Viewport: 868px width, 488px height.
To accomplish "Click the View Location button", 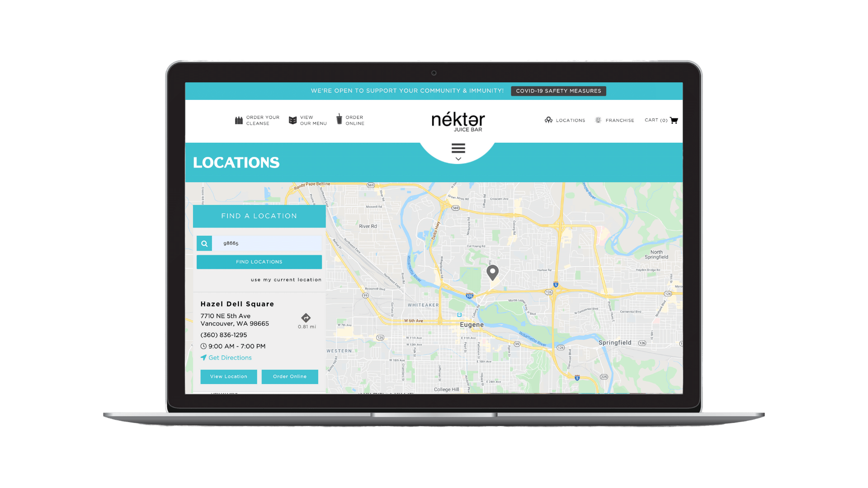I will coord(229,376).
